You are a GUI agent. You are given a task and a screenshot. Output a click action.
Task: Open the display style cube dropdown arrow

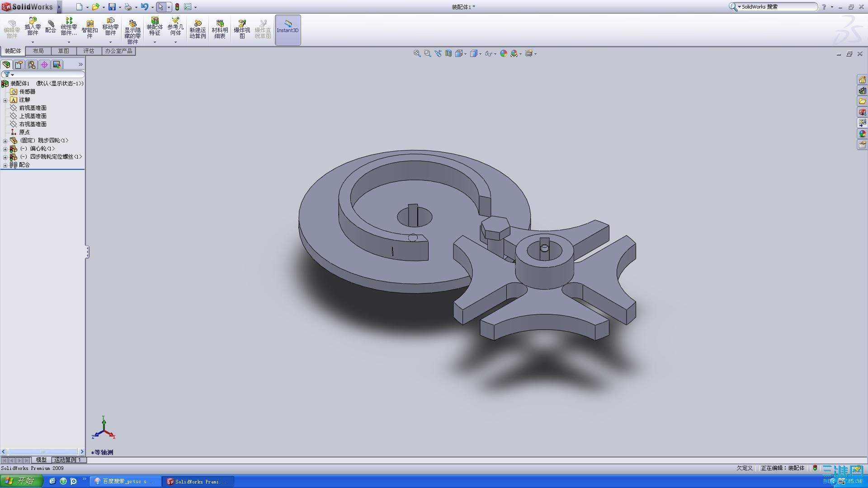(480, 54)
